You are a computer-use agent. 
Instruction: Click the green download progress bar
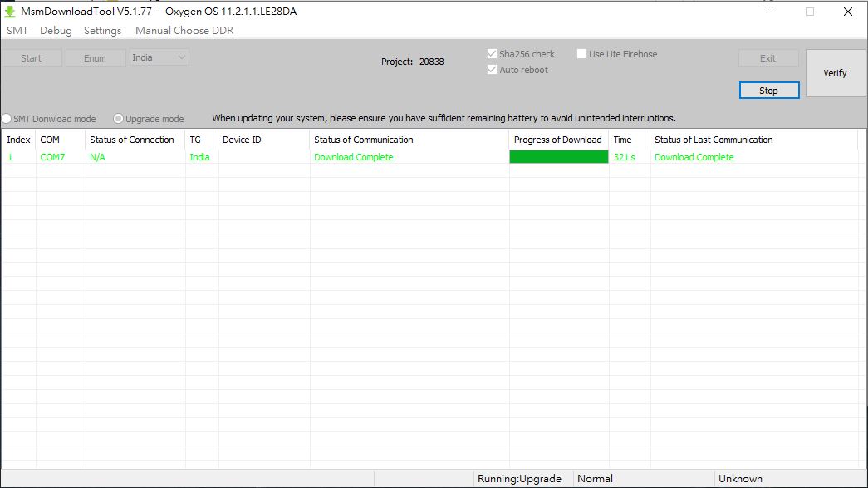click(558, 157)
